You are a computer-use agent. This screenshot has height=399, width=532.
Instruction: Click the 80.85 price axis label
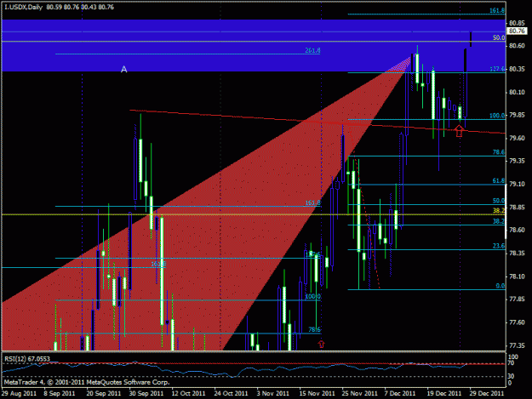(517, 23)
